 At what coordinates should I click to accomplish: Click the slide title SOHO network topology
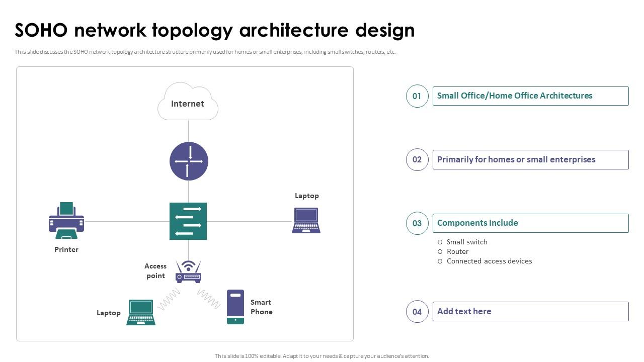click(215, 31)
